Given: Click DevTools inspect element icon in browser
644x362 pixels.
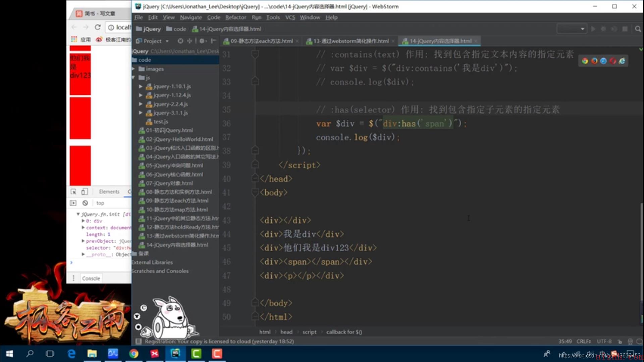Looking at the screenshot, I should coord(73,191).
